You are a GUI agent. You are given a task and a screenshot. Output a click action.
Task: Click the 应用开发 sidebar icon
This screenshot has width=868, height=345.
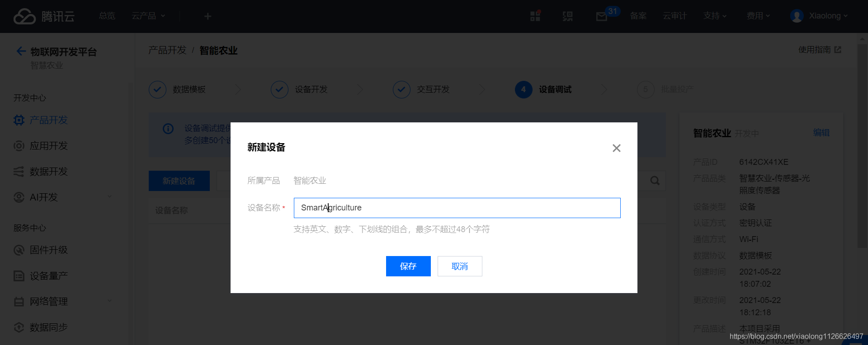pyautogui.click(x=19, y=146)
